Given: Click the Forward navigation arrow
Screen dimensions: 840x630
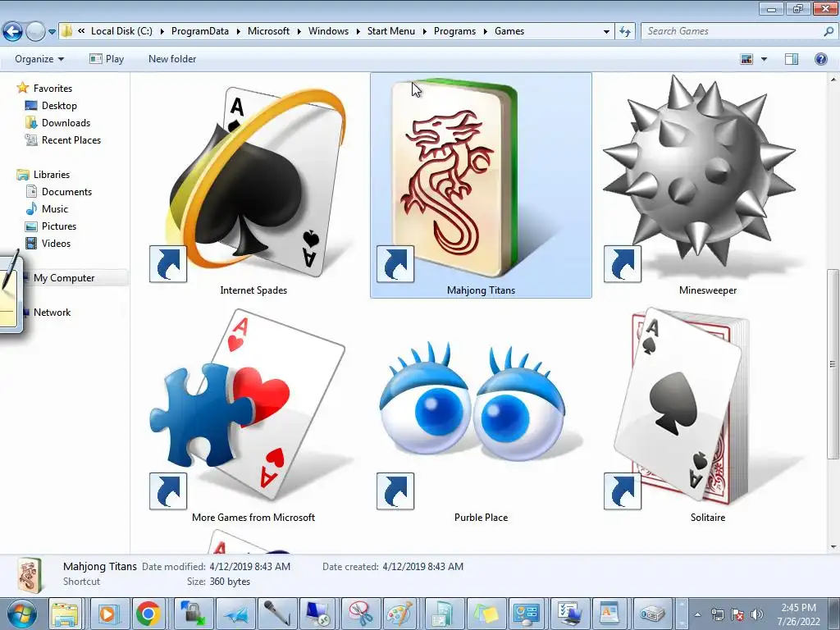Looking at the screenshot, I should click(x=35, y=32).
